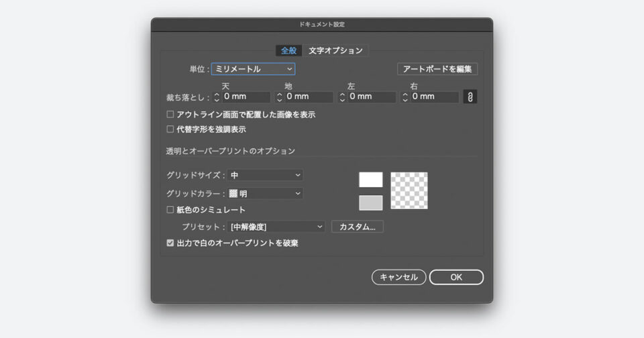
Task: Open the プリセット resolution dropdown
Action: point(276,227)
